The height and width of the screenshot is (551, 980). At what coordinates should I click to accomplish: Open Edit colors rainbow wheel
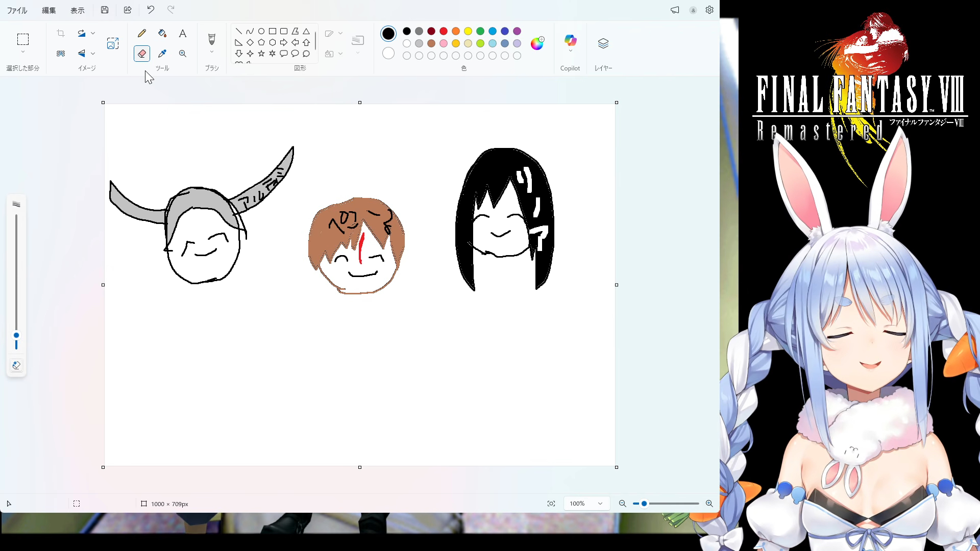537,43
